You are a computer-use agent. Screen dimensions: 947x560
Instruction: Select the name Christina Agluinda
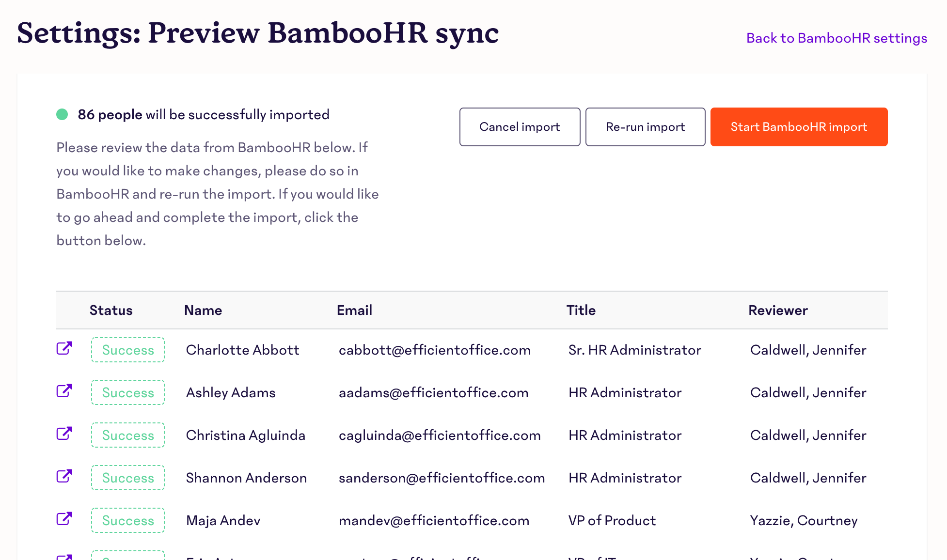[245, 435]
